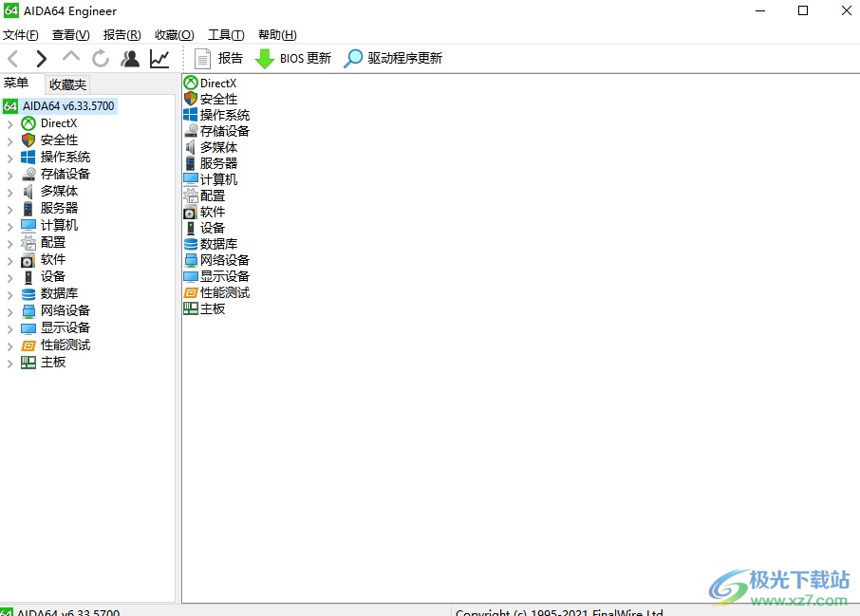Click devices icon in right pane
The image size is (860, 616).
coord(191,228)
